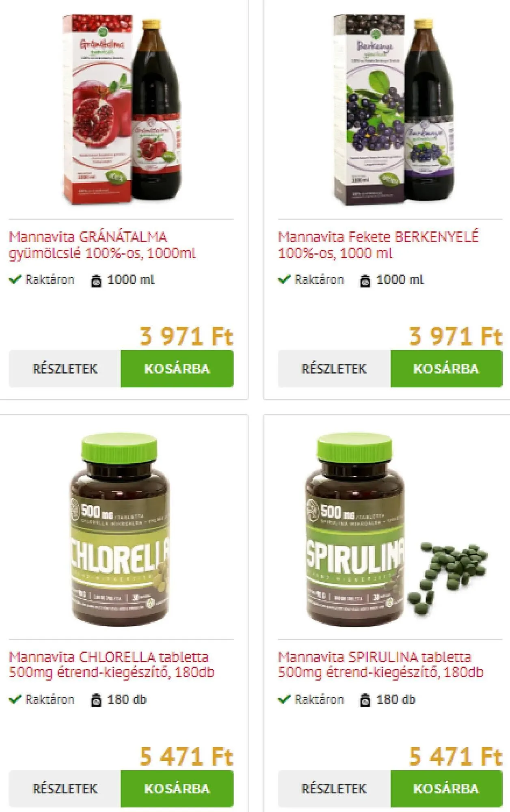Add Chlorella tablets to cart with KOSÁRBA
The height and width of the screenshot is (812, 510).
pos(177,788)
